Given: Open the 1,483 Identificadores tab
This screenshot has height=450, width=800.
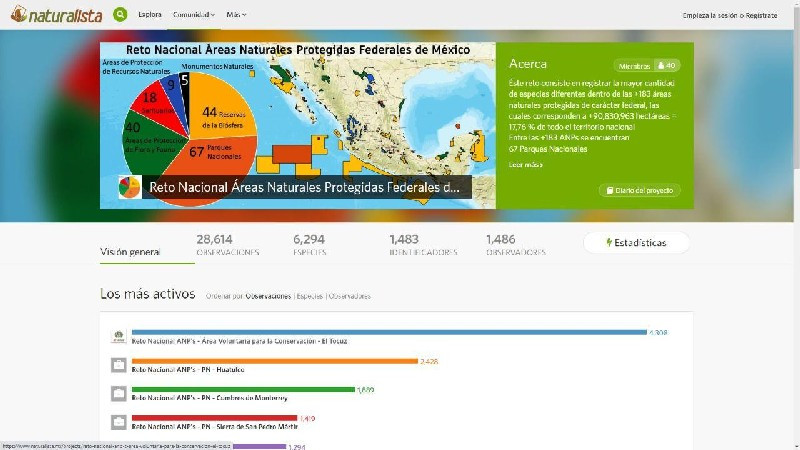Looking at the screenshot, I should pyautogui.click(x=423, y=245).
